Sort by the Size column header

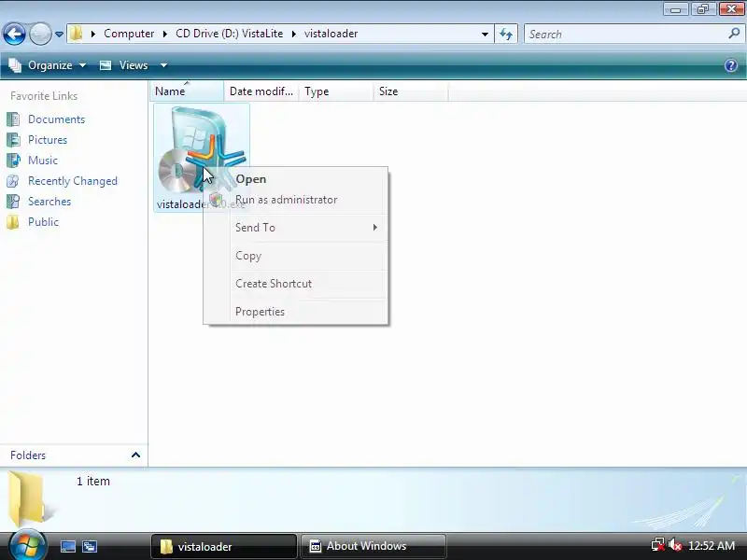click(411, 91)
